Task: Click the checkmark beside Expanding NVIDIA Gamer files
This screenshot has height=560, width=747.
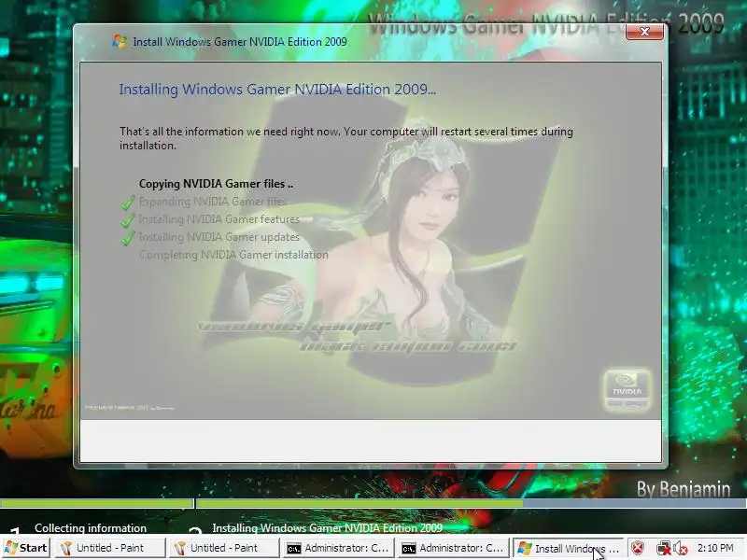Action: pos(128,202)
